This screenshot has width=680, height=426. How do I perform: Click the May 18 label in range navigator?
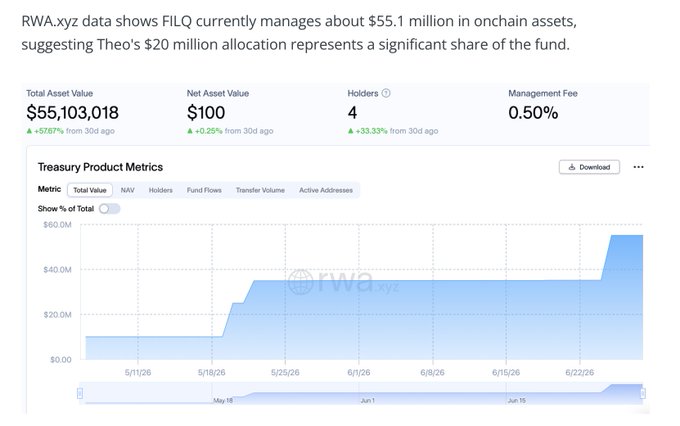click(x=223, y=400)
